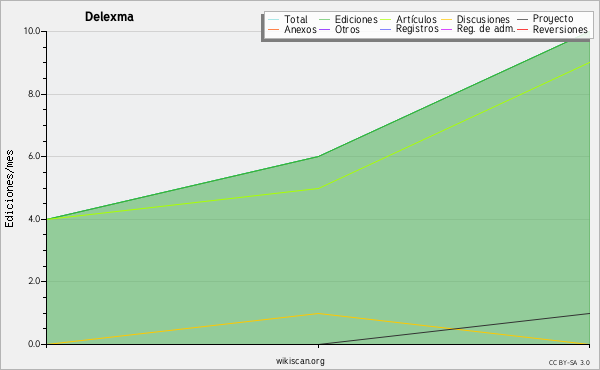Screen dimensions: 600x370
Task: Select the Artículos legend label
Action: 416,19
